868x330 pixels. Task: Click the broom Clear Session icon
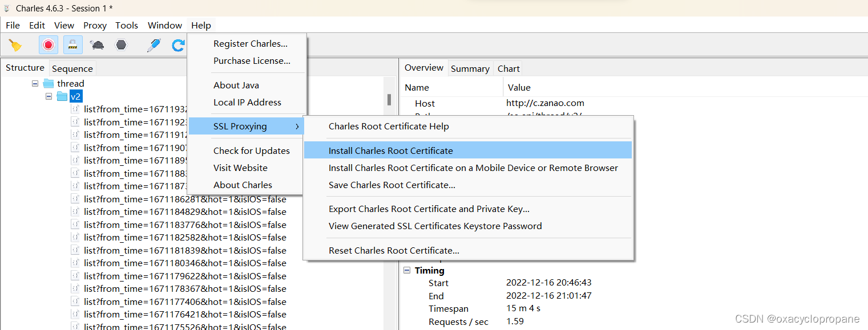click(15, 45)
